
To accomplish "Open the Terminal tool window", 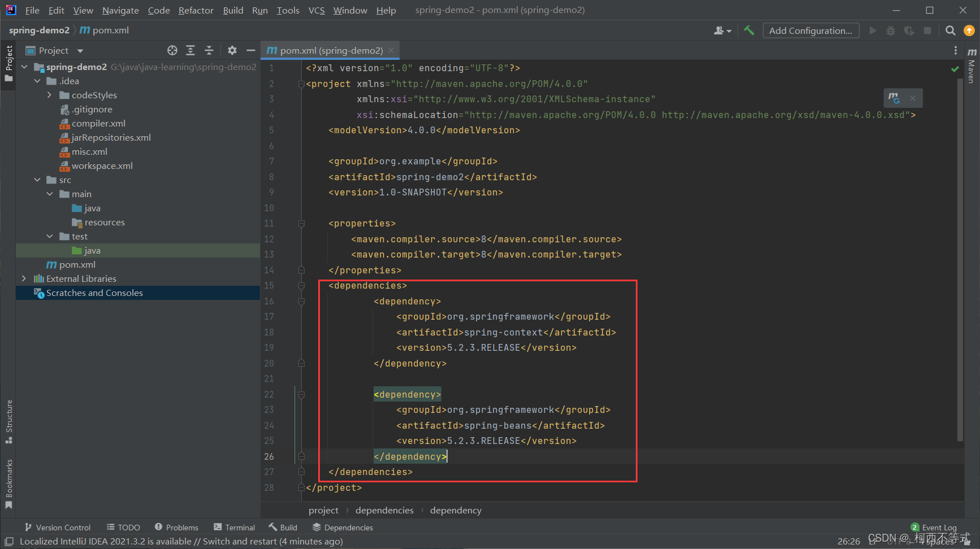I will [x=234, y=528].
